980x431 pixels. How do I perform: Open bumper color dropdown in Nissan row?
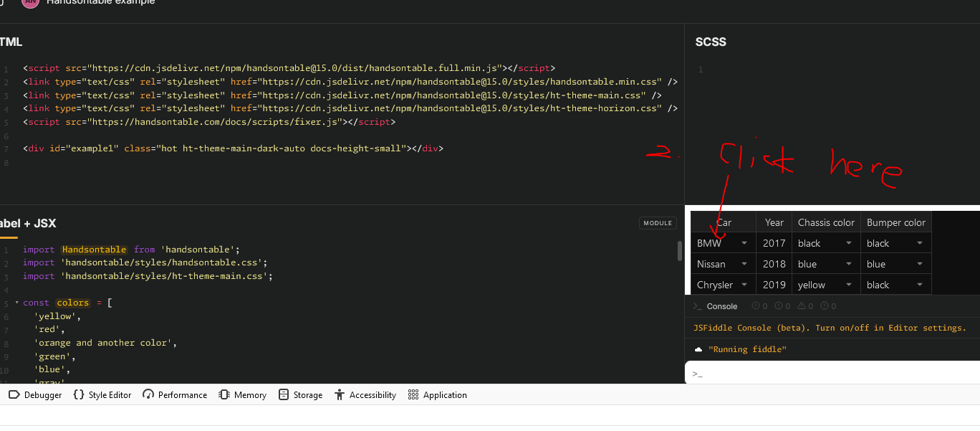(x=921, y=264)
